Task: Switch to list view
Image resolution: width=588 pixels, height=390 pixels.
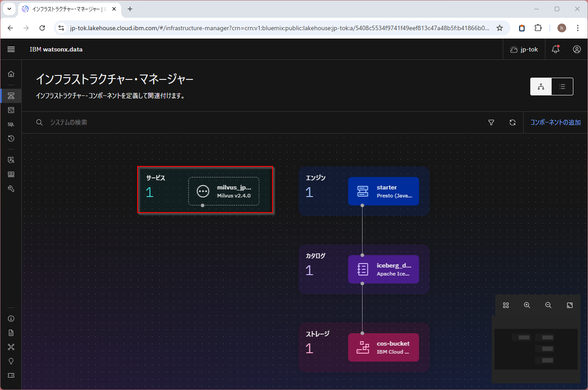Action: (x=562, y=87)
